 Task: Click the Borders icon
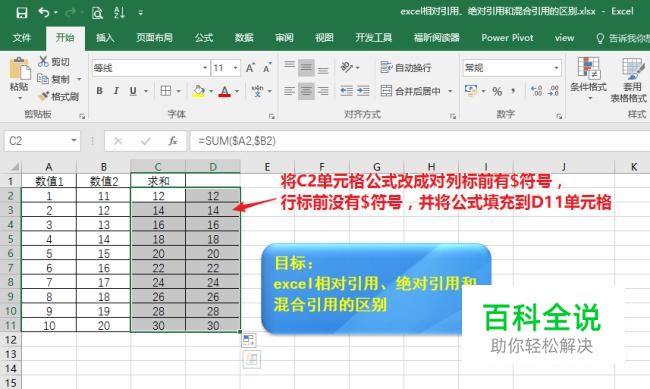pyautogui.click(x=166, y=91)
